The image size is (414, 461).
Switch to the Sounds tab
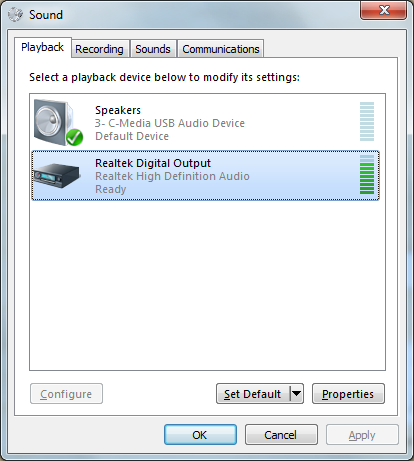pyautogui.click(x=153, y=49)
